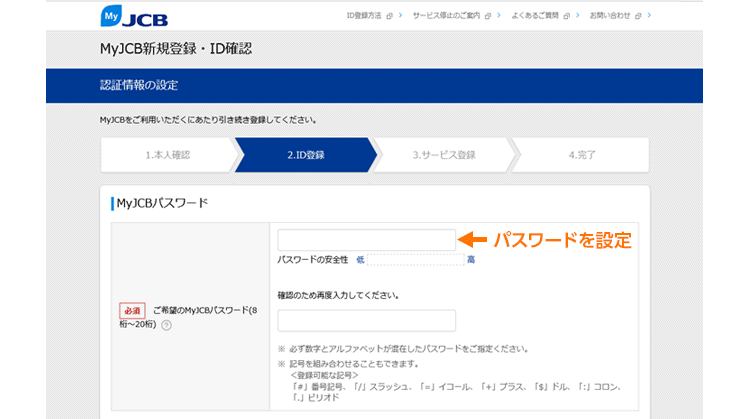Click 確認のため再度入力してください text
Viewport: 750px width, 419px height.
point(338,296)
